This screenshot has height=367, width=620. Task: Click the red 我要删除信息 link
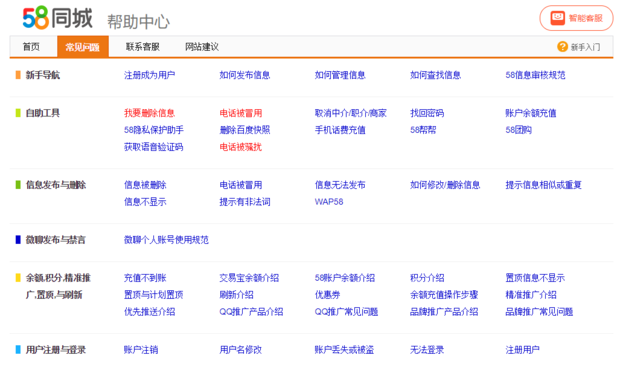pos(149,113)
